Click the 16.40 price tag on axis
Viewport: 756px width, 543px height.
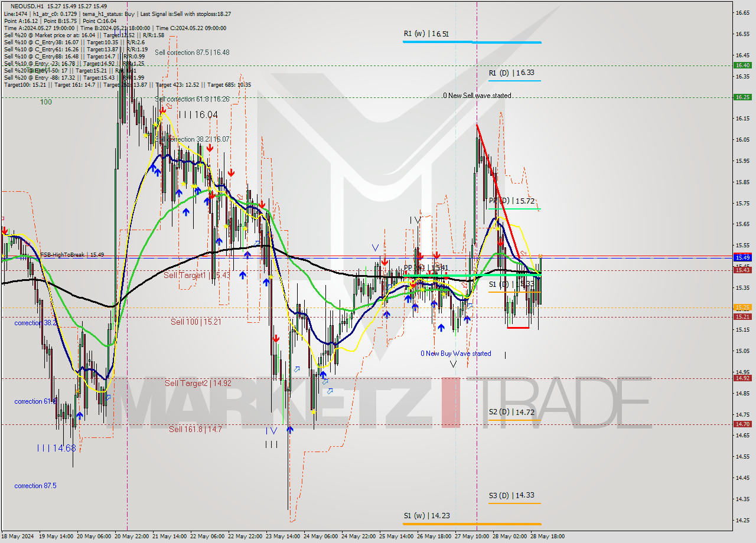click(x=742, y=65)
